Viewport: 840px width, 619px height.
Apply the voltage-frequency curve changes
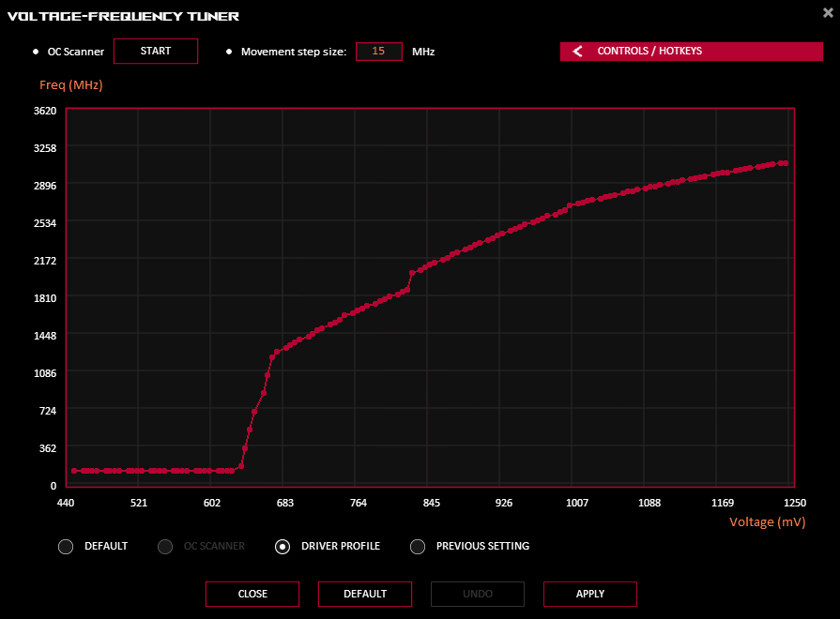(x=590, y=594)
